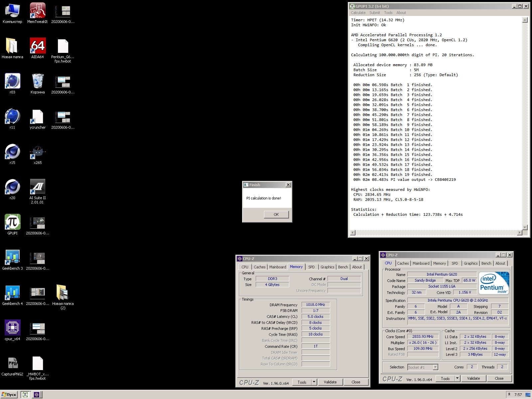Viewport: 532px width, 399px height.
Task: Open Graphics tab in CPU CPU-Z window
Action: tap(471, 263)
